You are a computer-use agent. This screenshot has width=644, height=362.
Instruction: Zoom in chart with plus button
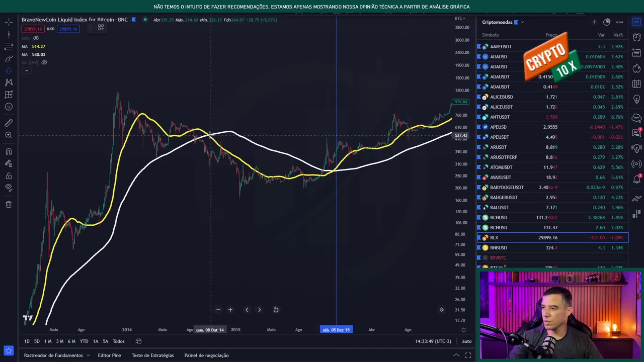coord(230,310)
